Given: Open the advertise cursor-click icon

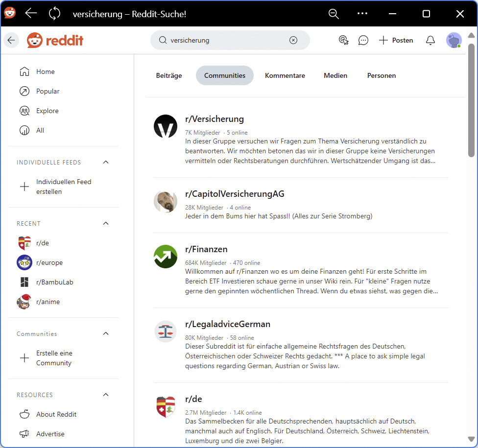Looking at the screenshot, I should pyautogui.click(x=344, y=40).
